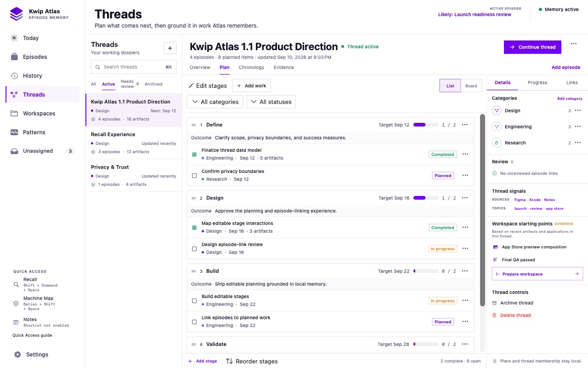This screenshot has width=588, height=368.
Task: Uncheck Finalize thread data model
Action: [194, 155]
